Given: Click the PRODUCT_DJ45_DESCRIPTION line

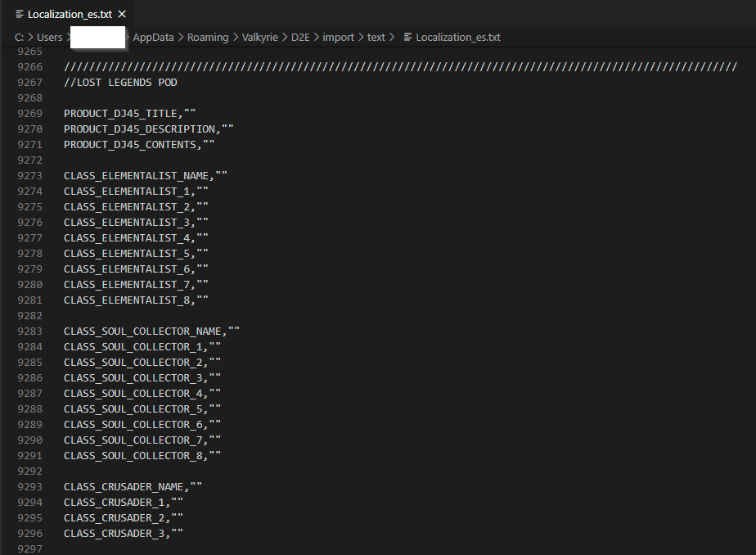Looking at the screenshot, I should coord(149,129).
